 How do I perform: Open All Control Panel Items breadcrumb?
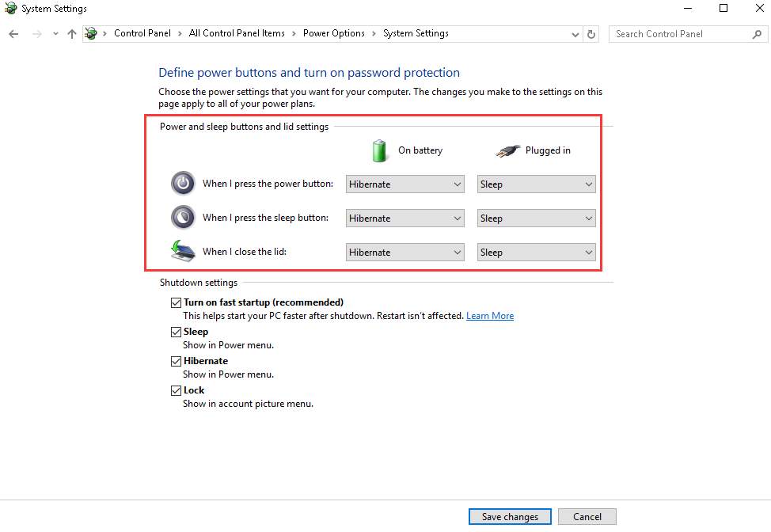coord(237,33)
